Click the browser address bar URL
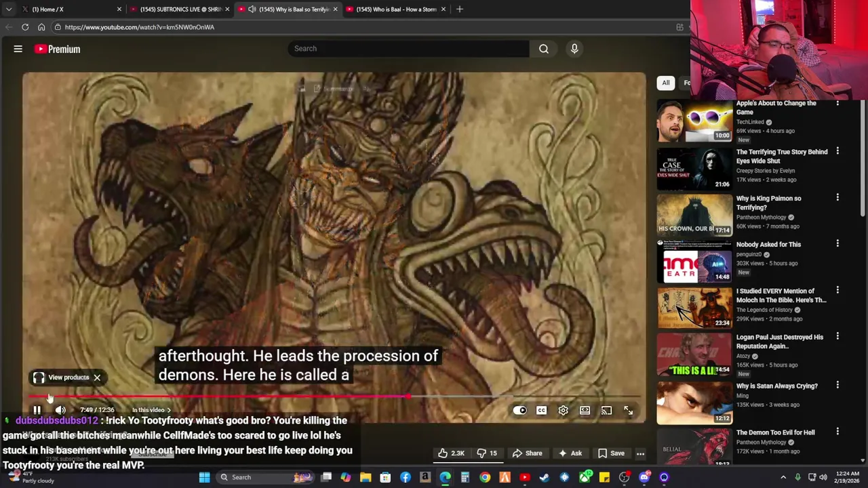The image size is (868, 488). pyautogui.click(x=140, y=27)
